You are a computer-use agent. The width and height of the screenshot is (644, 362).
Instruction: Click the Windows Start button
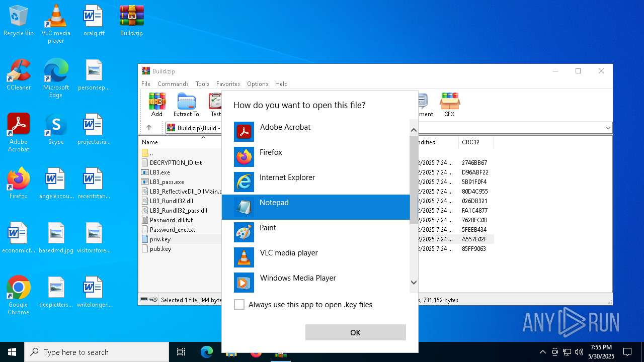click(12, 352)
